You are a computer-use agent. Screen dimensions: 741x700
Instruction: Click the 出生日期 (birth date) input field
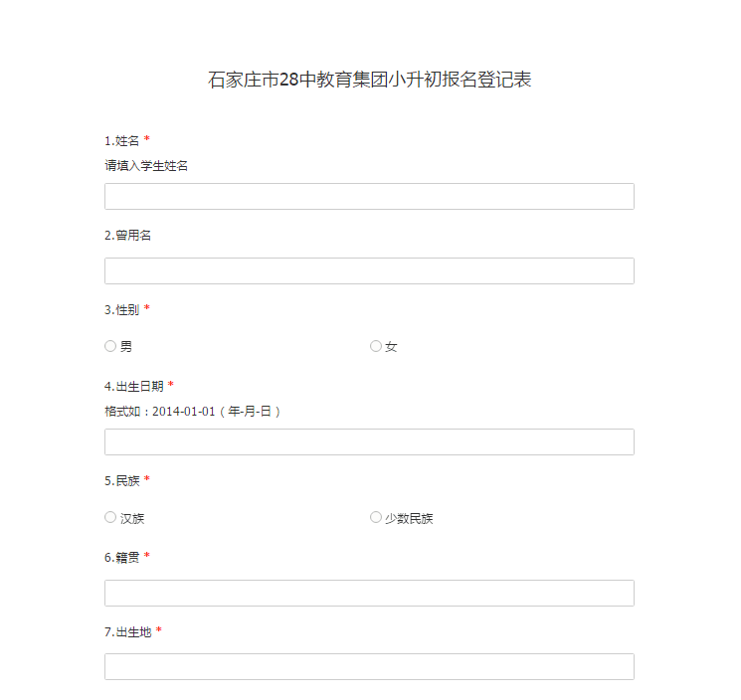[369, 442]
